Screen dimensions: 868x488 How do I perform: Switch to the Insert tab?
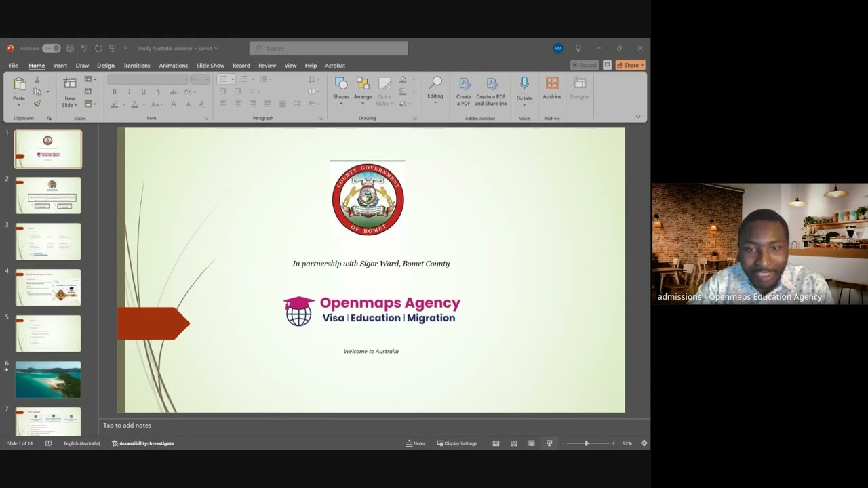coord(60,66)
